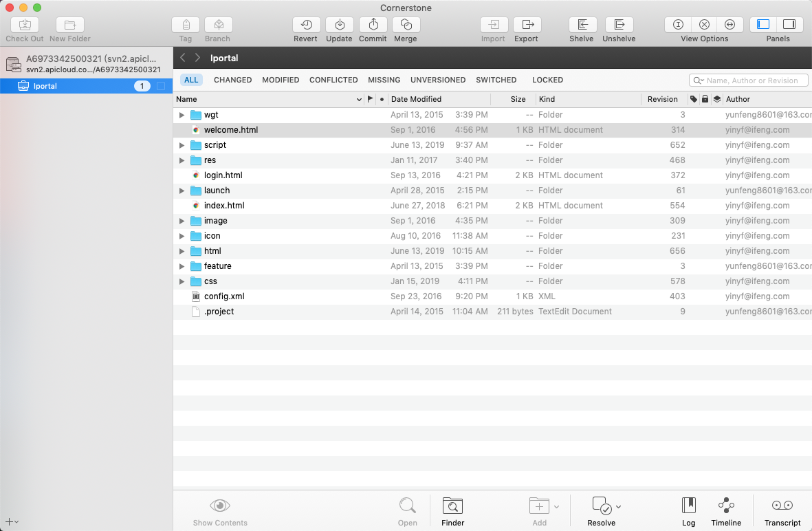Shelve changes using the Shelve icon
The width and height of the screenshot is (812, 531).
click(582, 25)
